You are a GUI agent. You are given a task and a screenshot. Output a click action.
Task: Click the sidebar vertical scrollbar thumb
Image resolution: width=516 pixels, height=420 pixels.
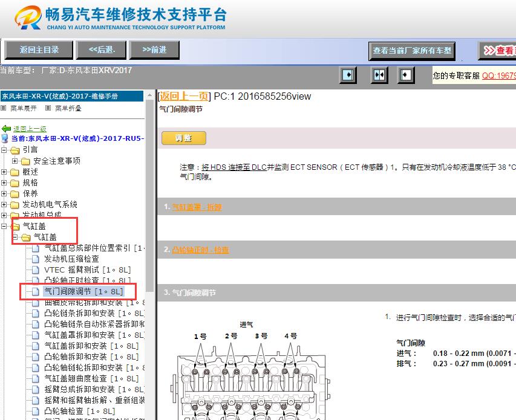150,196
